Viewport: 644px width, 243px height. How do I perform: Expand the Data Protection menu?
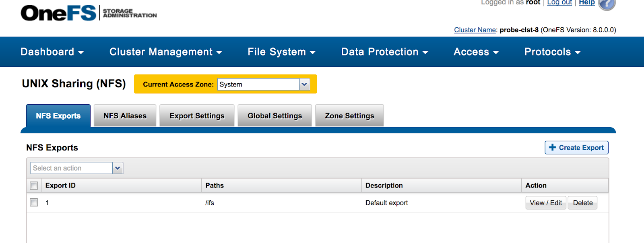click(385, 52)
